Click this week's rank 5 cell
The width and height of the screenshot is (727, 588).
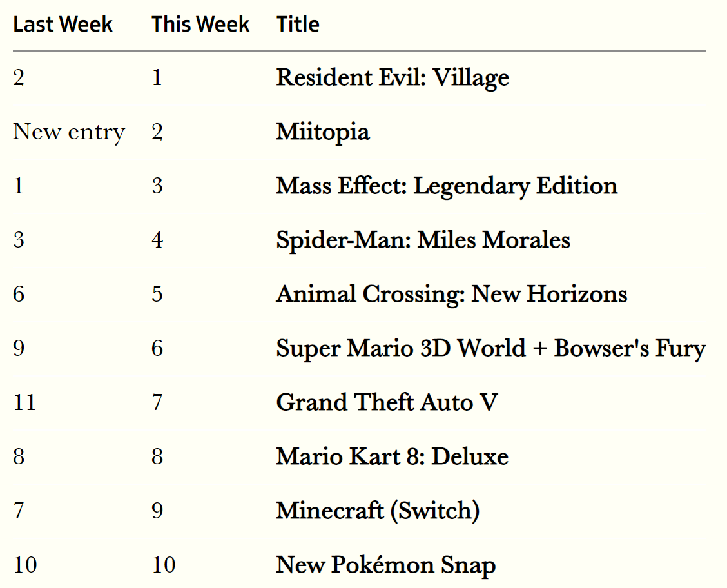(x=157, y=295)
